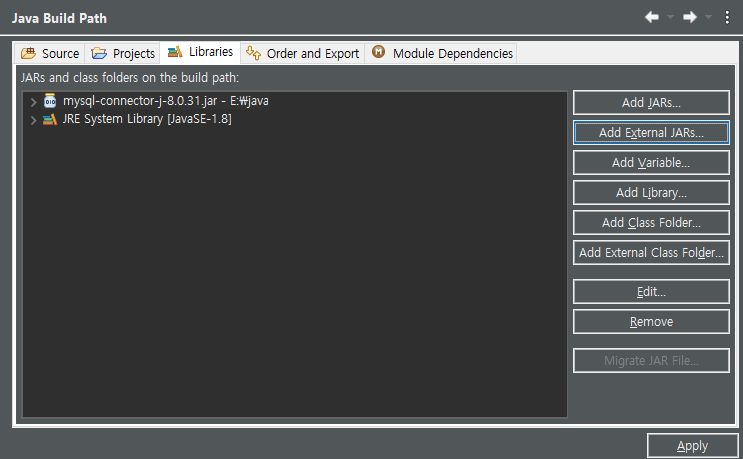Click the Migrate JAR File... button
743x459 pixels.
[651, 360]
